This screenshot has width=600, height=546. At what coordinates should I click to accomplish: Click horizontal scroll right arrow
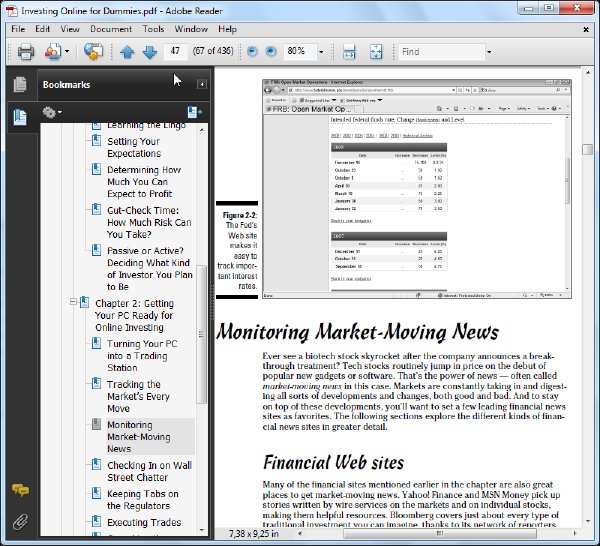(x=575, y=533)
